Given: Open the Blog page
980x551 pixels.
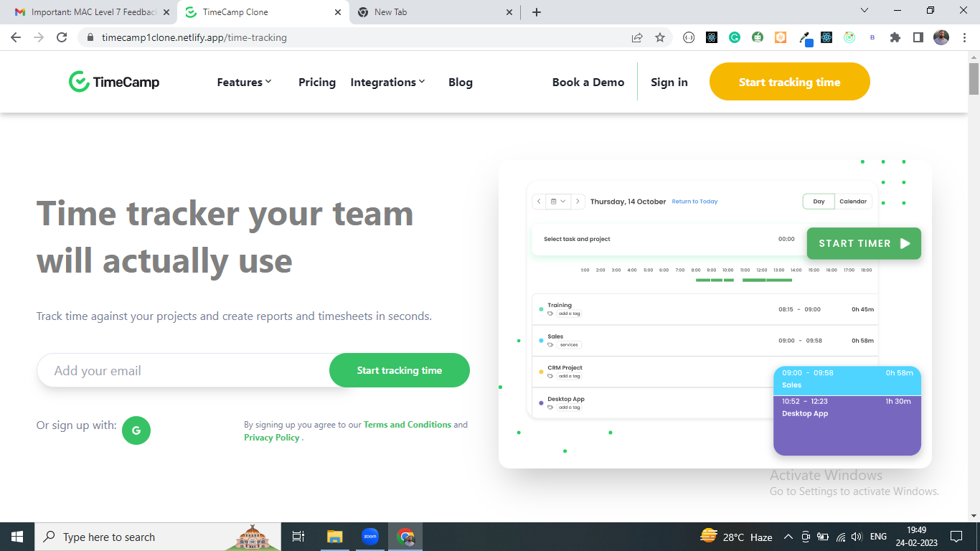Looking at the screenshot, I should pos(460,82).
